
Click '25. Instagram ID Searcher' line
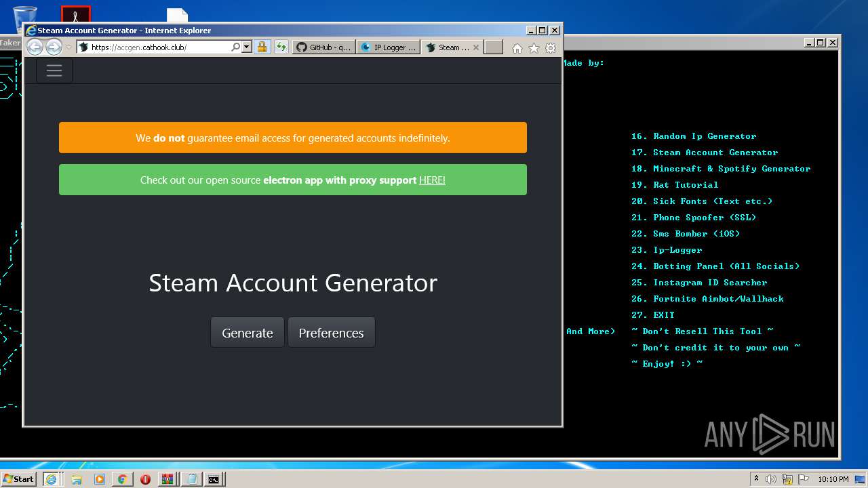coord(699,283)
